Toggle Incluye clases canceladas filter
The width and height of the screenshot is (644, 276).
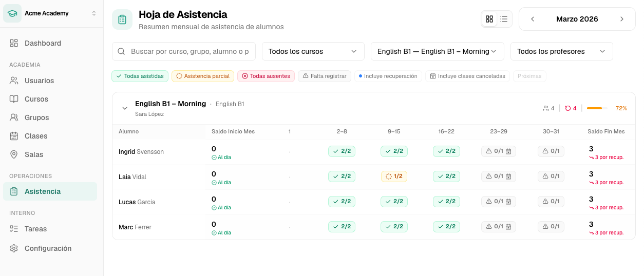pyautogui.click(x=467, y=76)
